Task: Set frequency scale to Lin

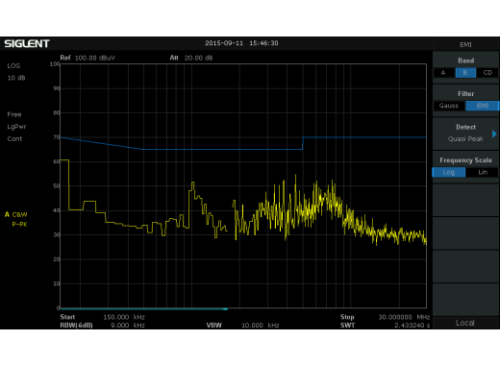Action: click(483, 172)
